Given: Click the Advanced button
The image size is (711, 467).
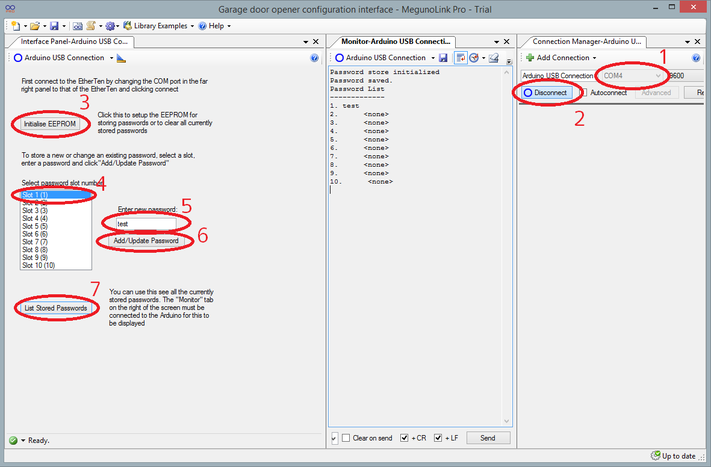Looking at the screenshot, I should click(656, 92).
